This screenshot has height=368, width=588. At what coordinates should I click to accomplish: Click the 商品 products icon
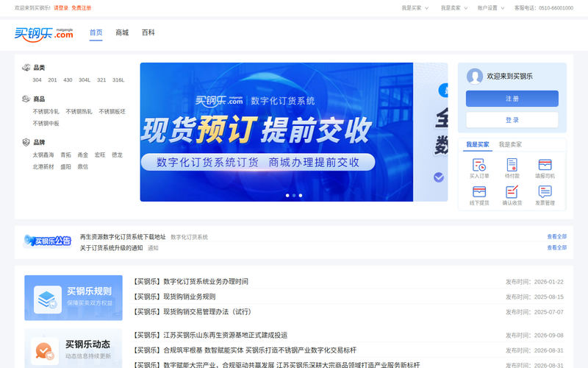[26, 99]
